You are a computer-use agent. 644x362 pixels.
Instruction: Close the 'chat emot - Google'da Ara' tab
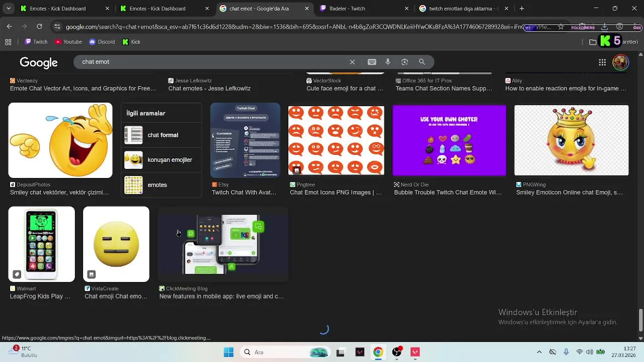307,9
